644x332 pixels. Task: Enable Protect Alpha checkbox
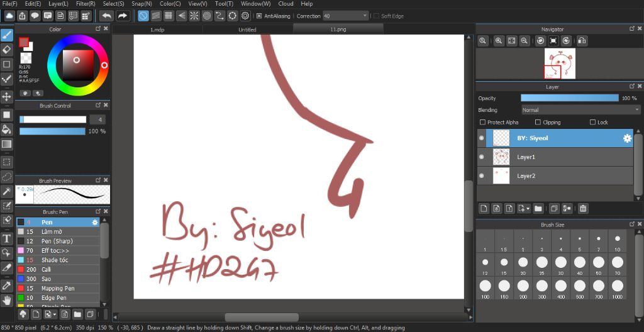point(482,123)
